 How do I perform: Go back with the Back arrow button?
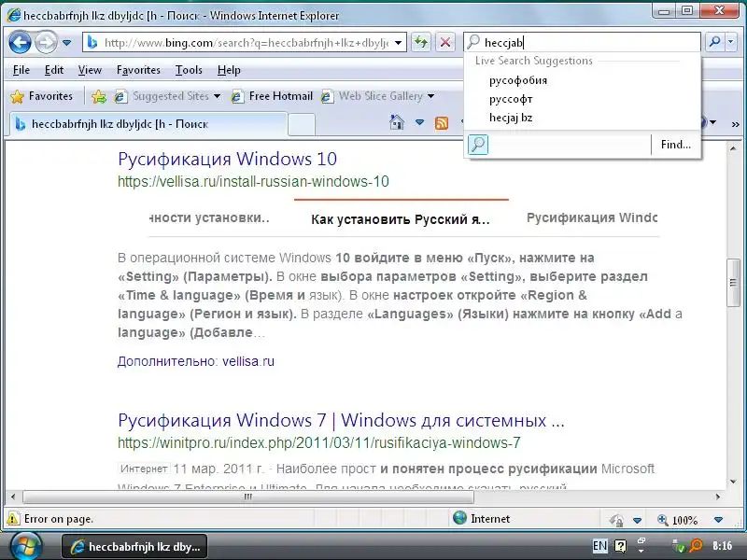click(x=20, y=43)
